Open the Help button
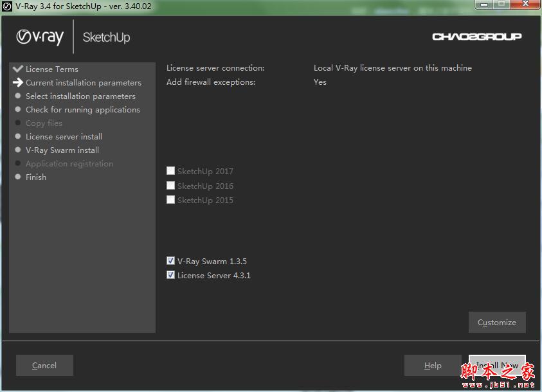 coord(433,366)
